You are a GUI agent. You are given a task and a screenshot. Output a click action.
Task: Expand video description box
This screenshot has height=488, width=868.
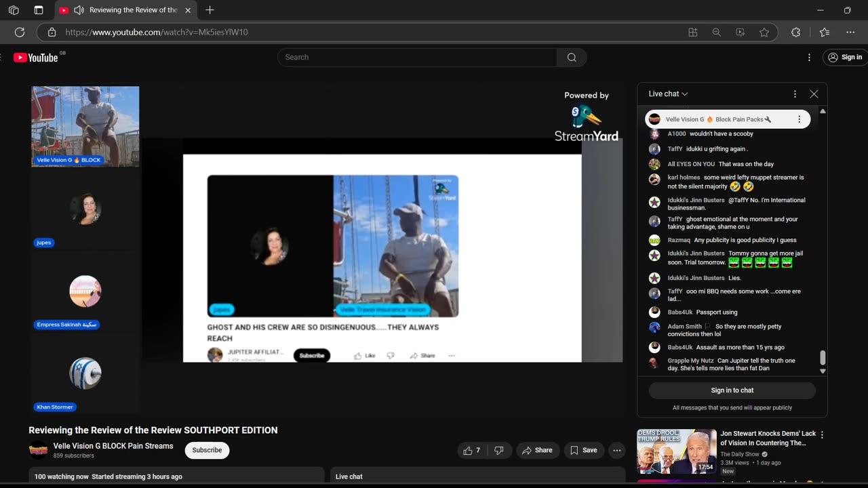[176, 476]
